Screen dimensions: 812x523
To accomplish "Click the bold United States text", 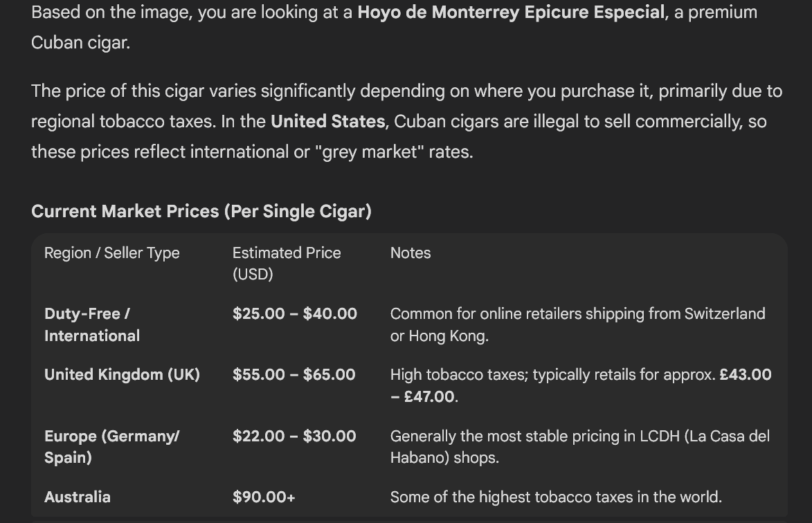I will pos(327,121).
